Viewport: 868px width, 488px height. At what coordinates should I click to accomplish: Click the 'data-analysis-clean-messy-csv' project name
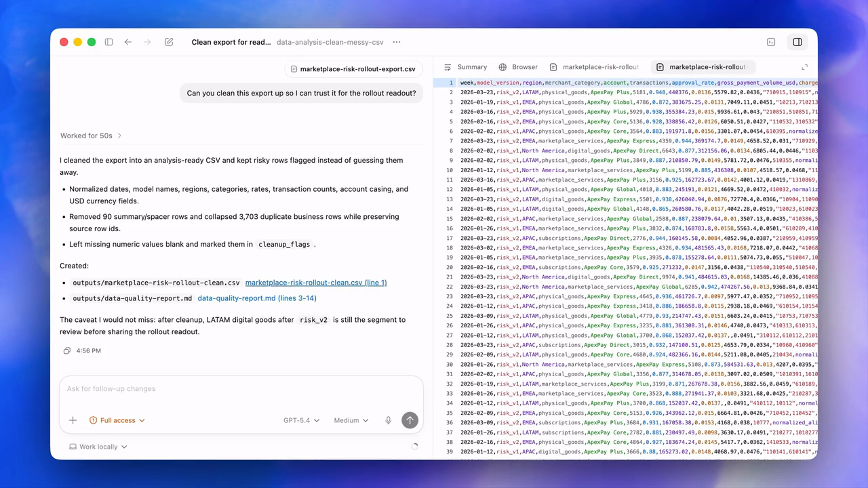tap(330, 42)
